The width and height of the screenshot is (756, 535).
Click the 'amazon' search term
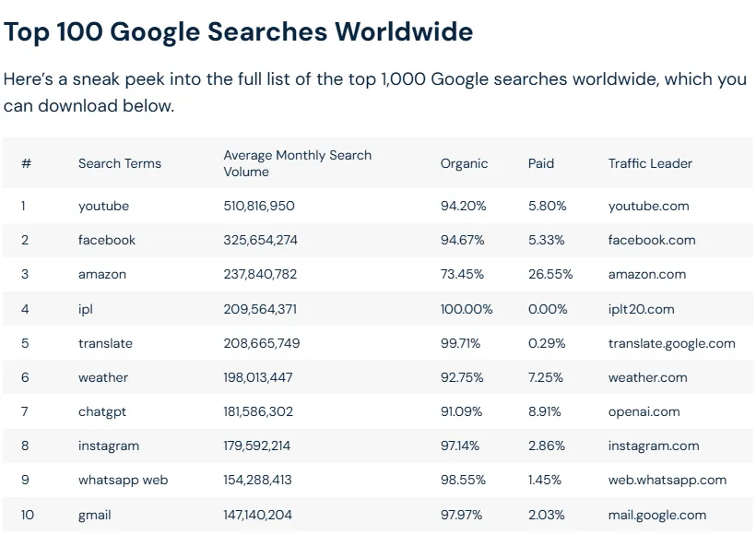(x=102, y=274)
